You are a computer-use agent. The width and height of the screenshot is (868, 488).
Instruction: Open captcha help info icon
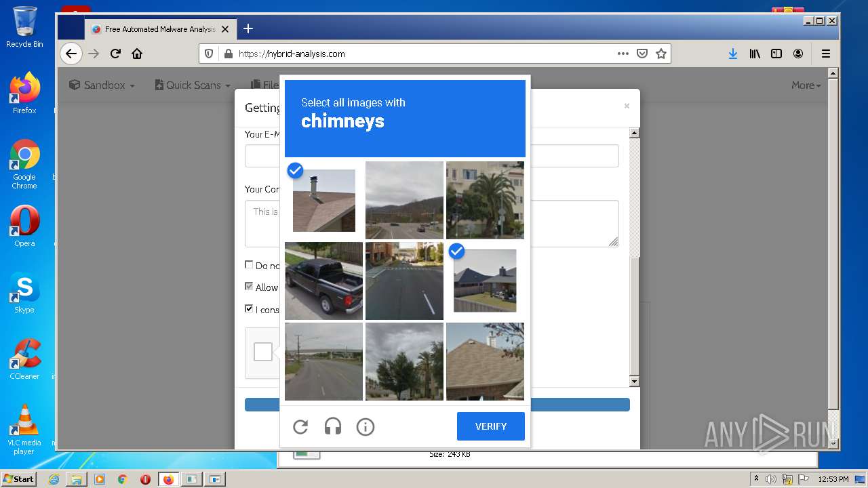click(366, 426)
